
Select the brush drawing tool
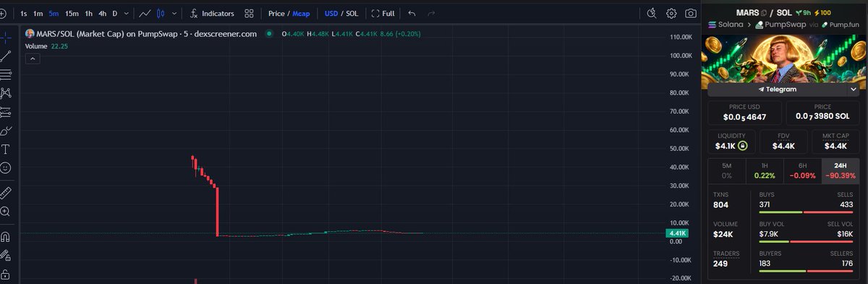pos(6,130)
